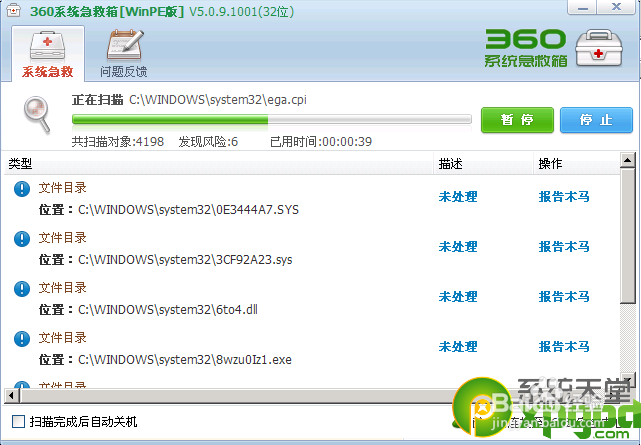Click warning icon for 8wzu0Iz1.exe row
The width and height of the screenshot is (641, 445).
pyautogui.click(x=22, y=339)
